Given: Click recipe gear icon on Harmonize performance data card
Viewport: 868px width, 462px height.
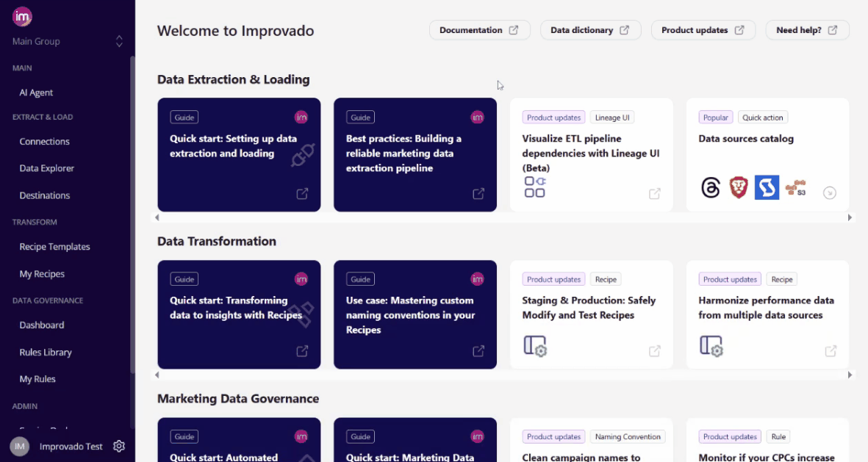Looking at the screenshot, I should tap(711, 346).
